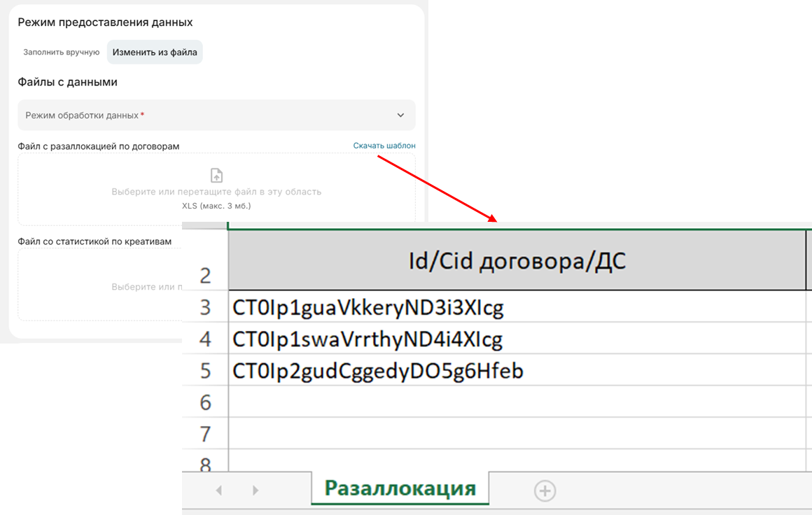812x515 pixels.
Task: Expand dropdown using the chevron arrow
Action: 400,115
